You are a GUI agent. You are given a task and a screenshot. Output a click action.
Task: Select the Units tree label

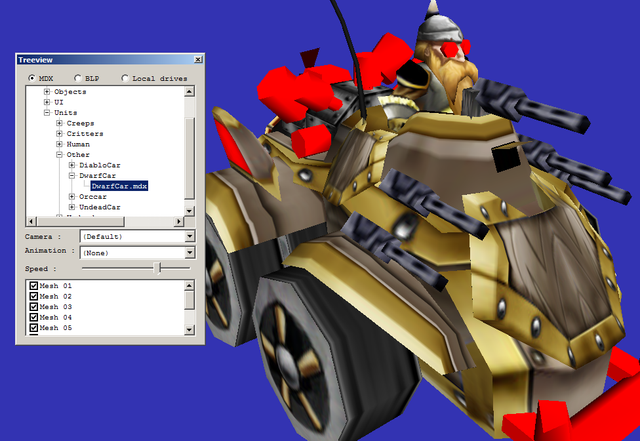(66, 113)
